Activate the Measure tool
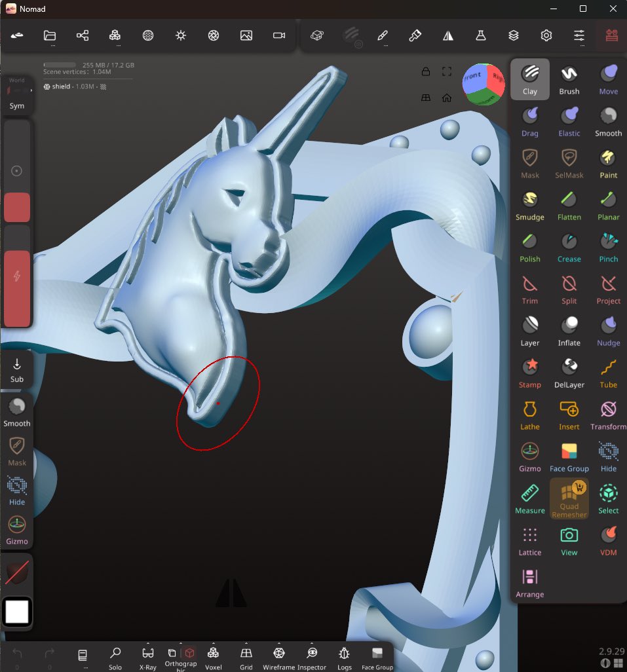627x672 pixels. [x=530, y=499]
